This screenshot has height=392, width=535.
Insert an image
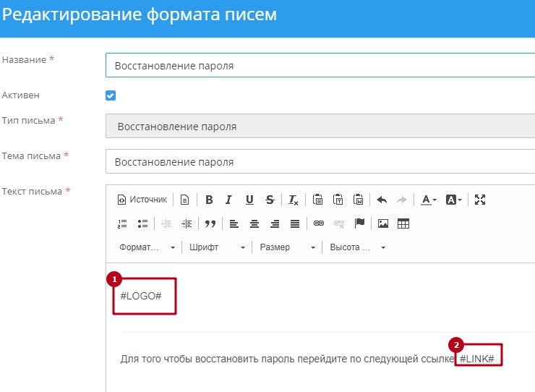(383, 223)
